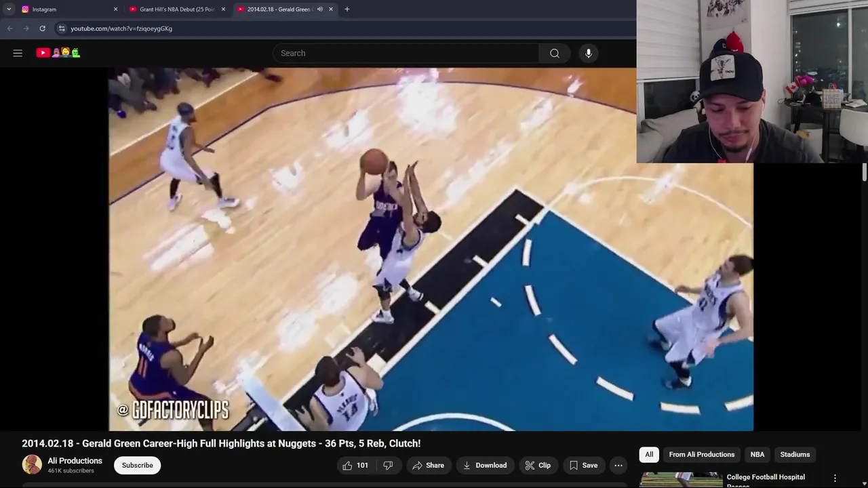
Task: Filter by From Ali Productions chip
Action: (702, 454)
